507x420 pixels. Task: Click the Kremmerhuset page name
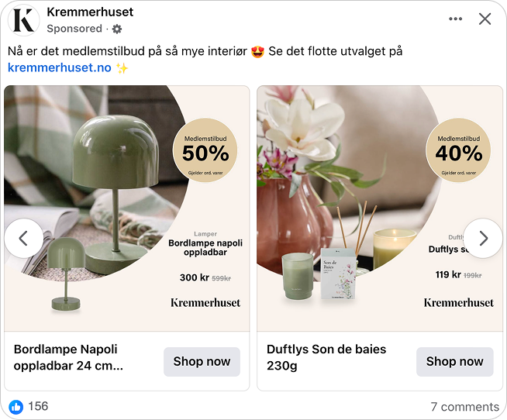90,12
